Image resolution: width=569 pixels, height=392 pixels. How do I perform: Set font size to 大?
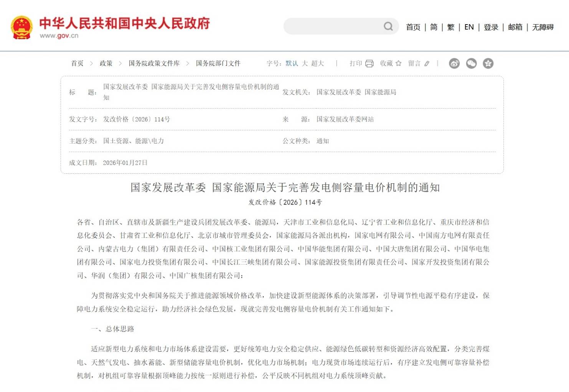coord(305,64)
